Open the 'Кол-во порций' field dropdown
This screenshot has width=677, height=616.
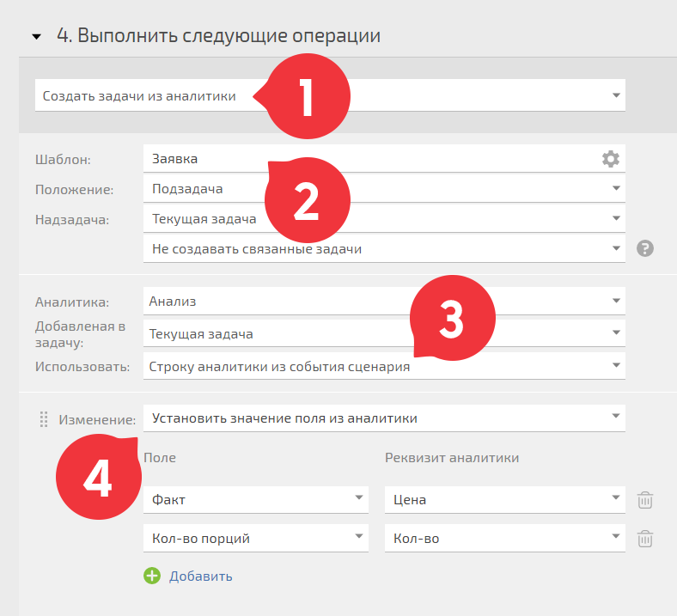tap(256, 539)
